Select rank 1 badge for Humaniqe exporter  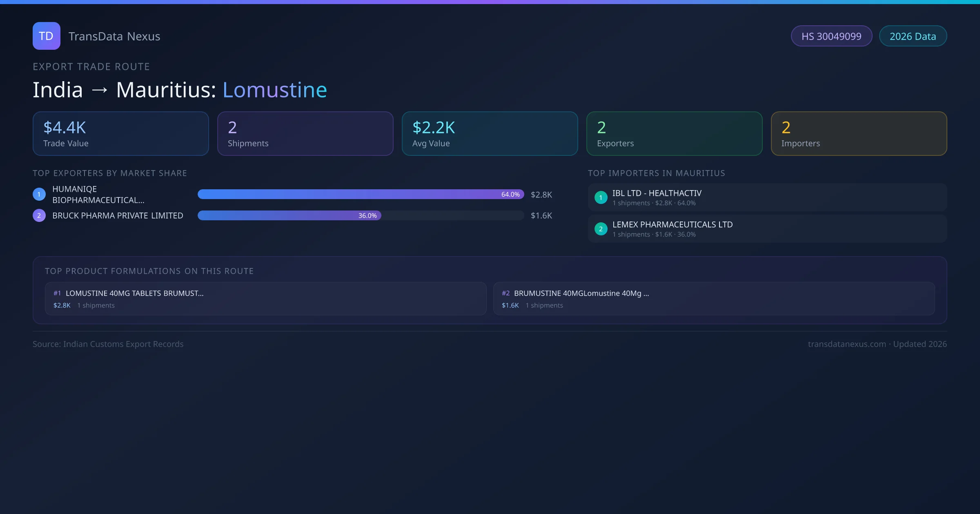click(x=39, y=194)
